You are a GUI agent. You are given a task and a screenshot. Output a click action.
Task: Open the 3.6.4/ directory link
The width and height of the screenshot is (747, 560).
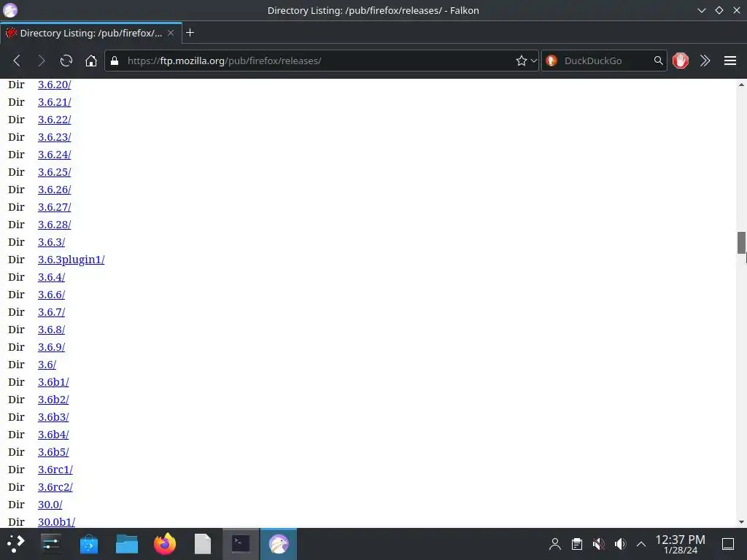tap(52, 277)
